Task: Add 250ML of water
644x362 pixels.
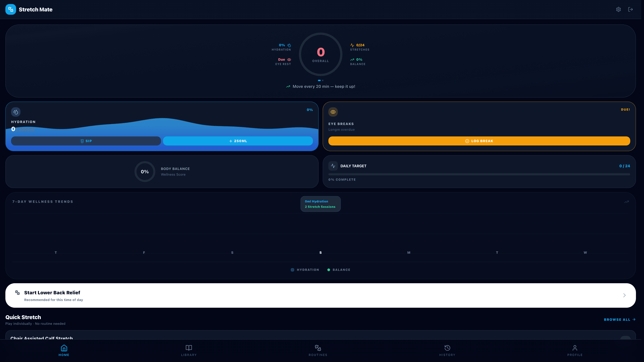Action: pos(238,141)
